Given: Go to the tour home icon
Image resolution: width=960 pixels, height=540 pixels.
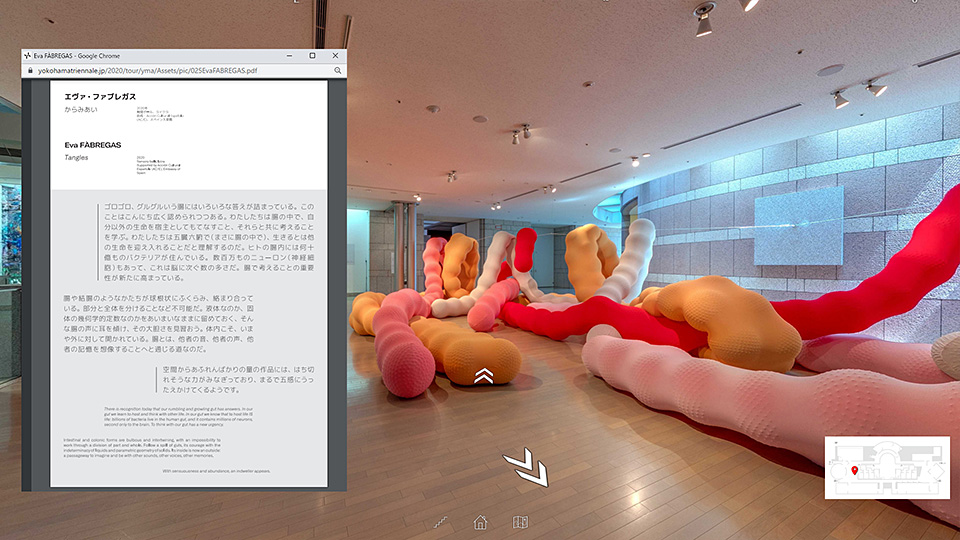Looking at the screenshot, I should [x=481, y=522].
